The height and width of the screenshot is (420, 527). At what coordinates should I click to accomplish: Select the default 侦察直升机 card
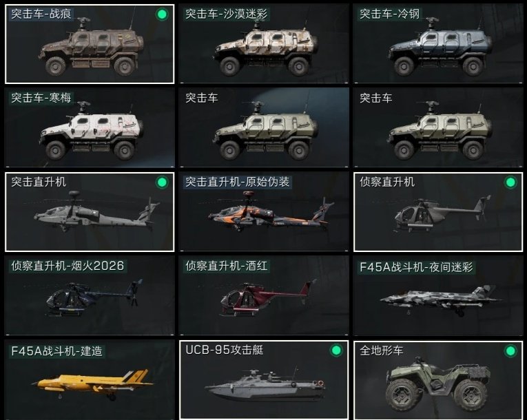(438, 212)
